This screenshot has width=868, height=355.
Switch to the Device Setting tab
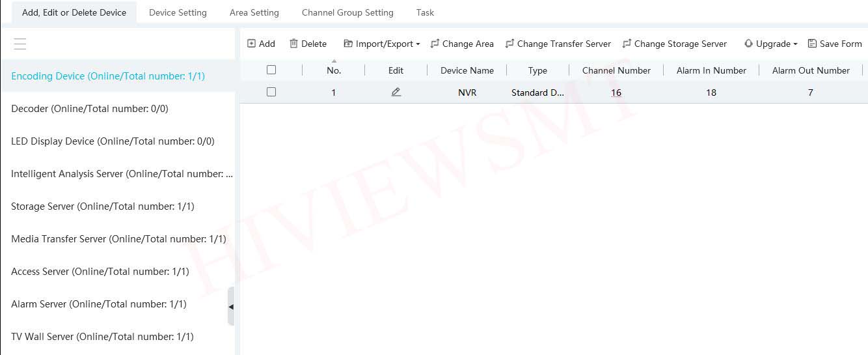[x=178, y=12]
